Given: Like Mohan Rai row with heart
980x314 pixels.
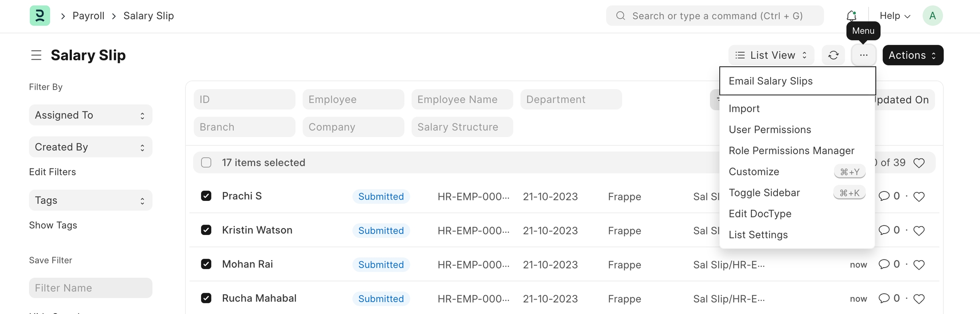Looking at the screenshot, I should point(919,265).
